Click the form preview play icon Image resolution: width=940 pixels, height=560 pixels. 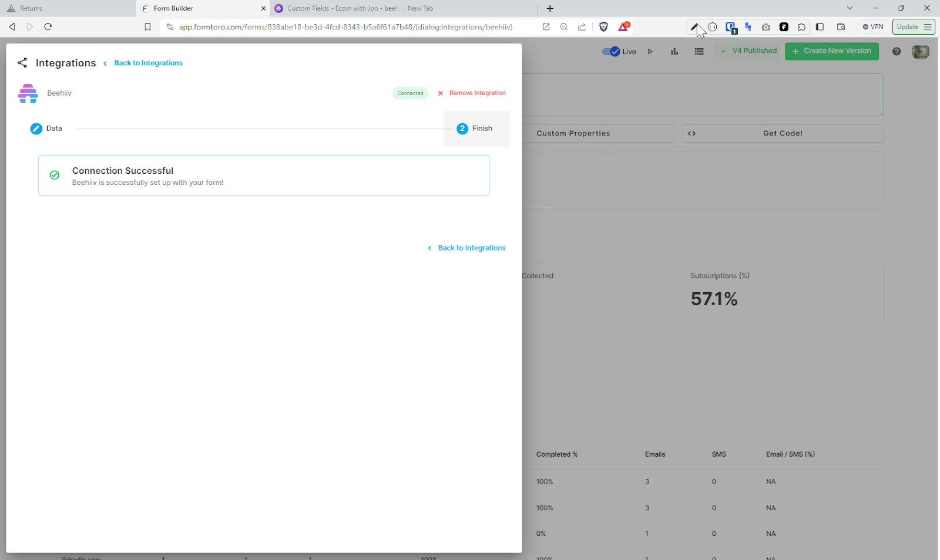[x=650, y=52]
